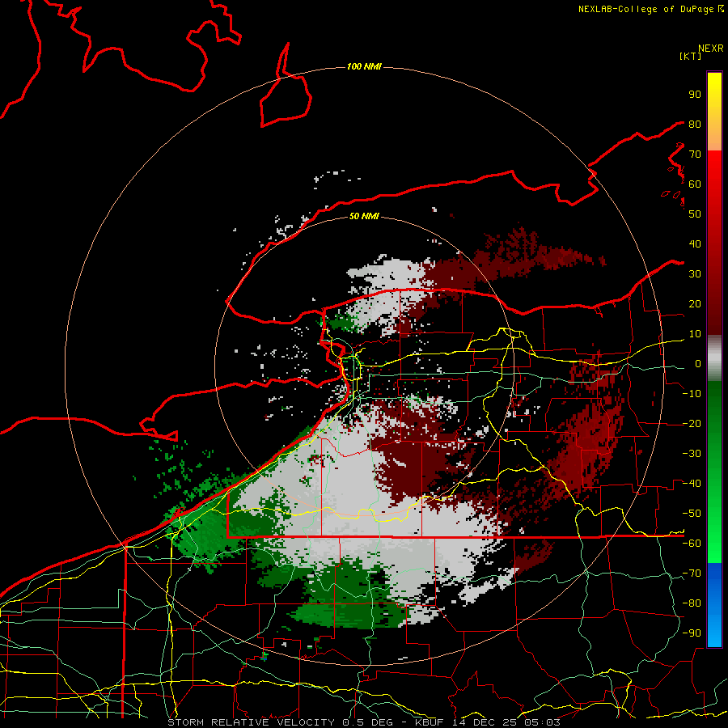Pick the gray zero-velocity segment of scale

pyautogui.click(x=714, y=358)
